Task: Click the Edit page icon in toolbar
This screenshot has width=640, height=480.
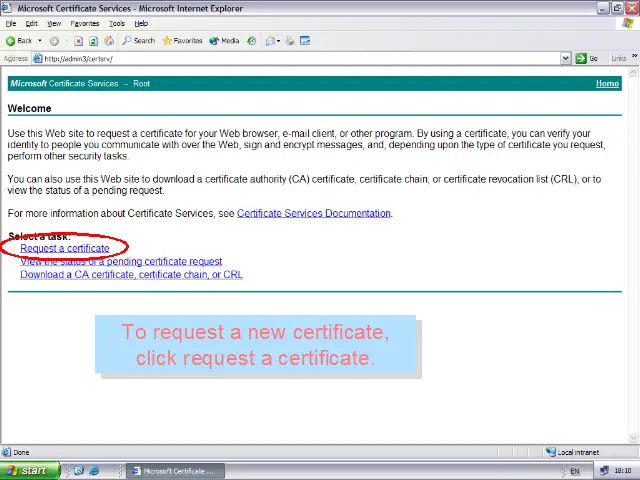Action: pos(305,41)
